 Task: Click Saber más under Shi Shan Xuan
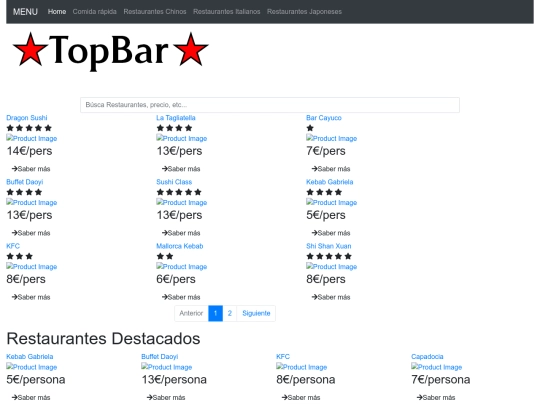point(331,297)
